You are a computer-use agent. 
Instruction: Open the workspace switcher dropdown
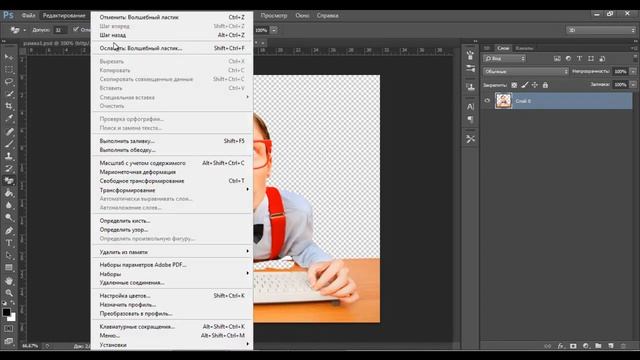600,30
